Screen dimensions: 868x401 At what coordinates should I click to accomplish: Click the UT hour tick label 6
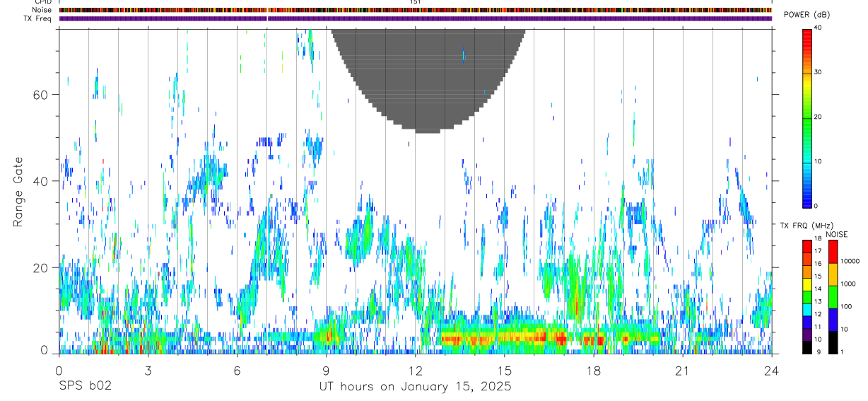[x=237, y=371]
